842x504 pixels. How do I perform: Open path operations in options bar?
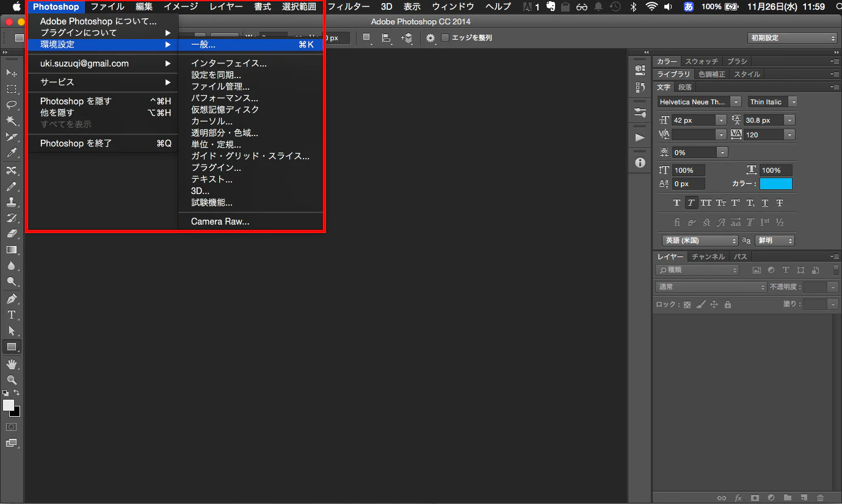[x=367, y=38]
